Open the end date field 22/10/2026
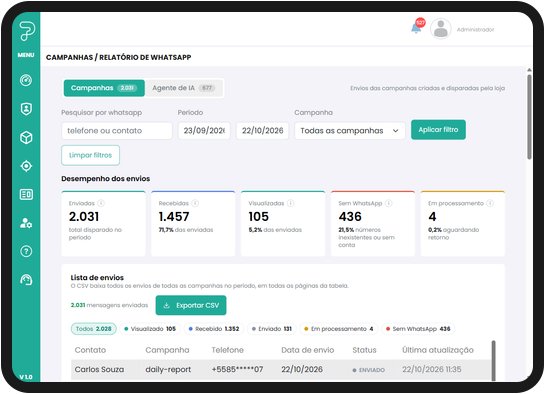Image resolution: width=545 pixels, height=394 pixels. pyautogui.click(x=262, y=131)
